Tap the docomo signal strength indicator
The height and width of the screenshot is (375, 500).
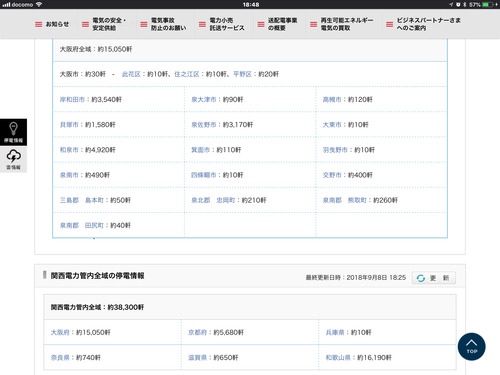(x=6, y=4)
